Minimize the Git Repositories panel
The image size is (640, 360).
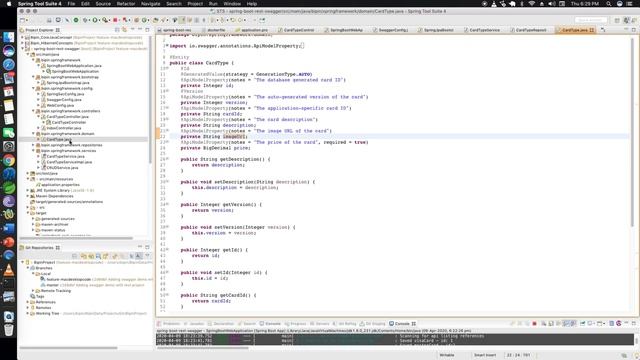point(140,247)
